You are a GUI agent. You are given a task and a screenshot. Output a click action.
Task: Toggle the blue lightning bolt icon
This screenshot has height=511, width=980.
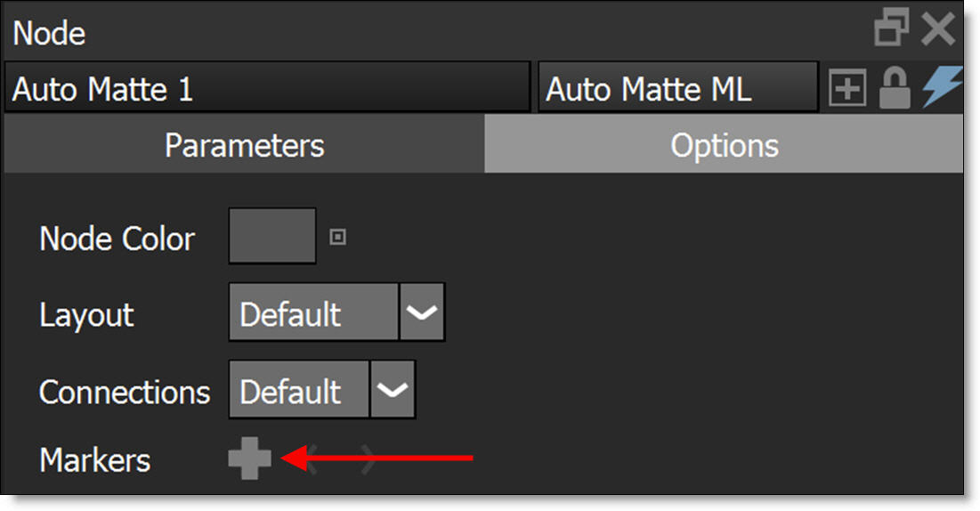point(942,88)
